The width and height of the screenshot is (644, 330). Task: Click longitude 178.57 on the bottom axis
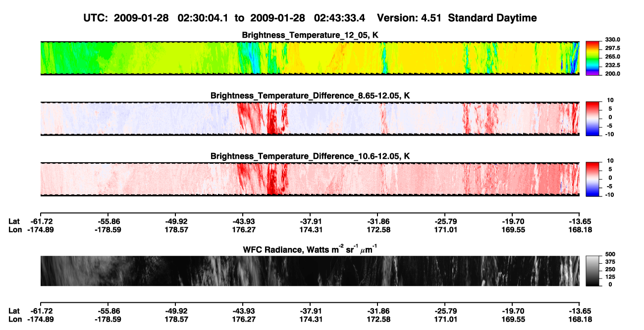point(175,319)
